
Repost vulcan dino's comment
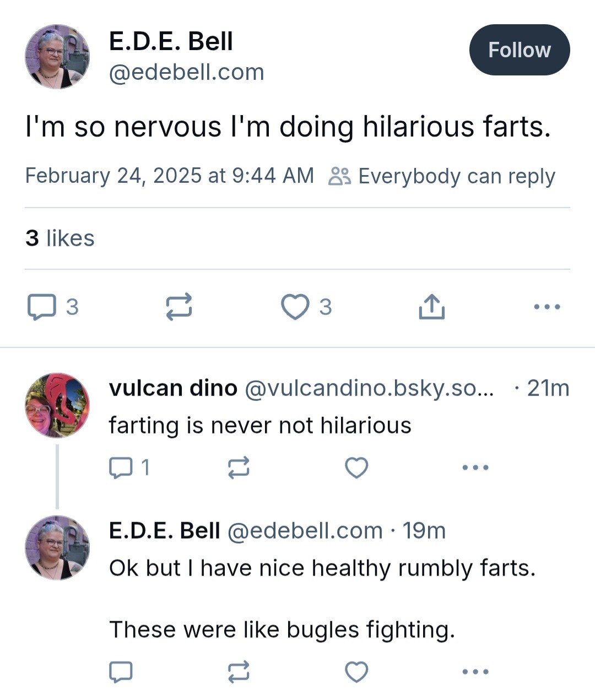pos(239,468)
